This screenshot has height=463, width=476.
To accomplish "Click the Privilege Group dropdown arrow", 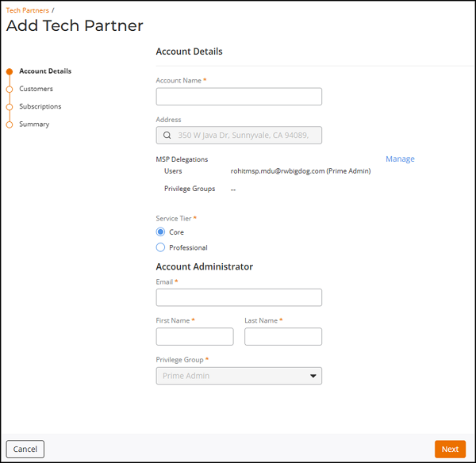I will click(x=313, y=376).
